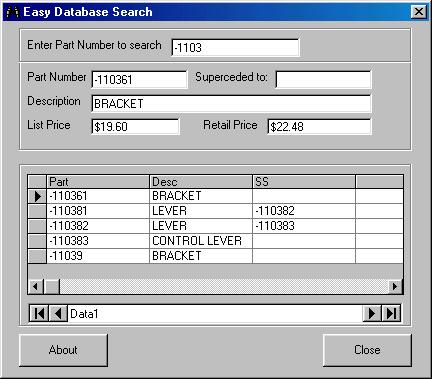Click LEVER description in the -110381 row

pos(201,211)
